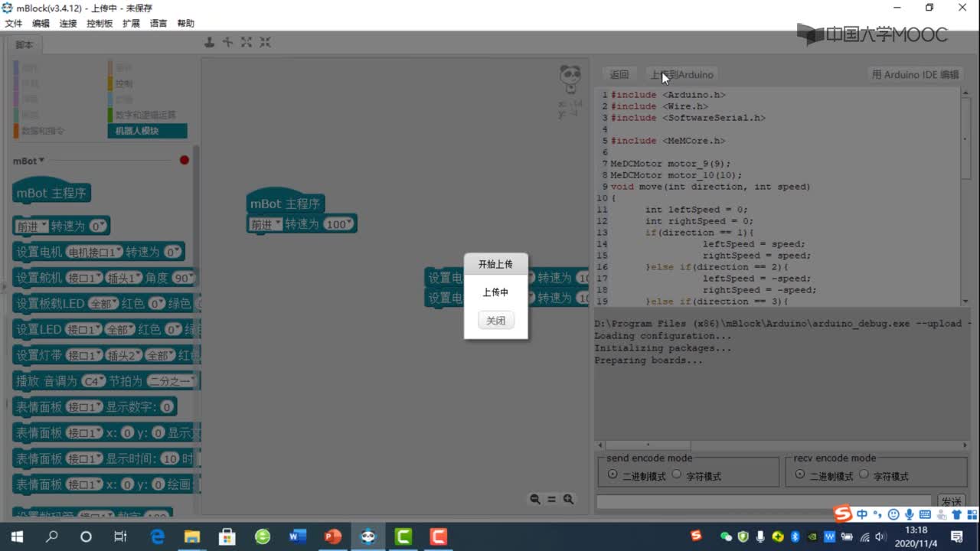Open Task View from the taskbar
The width and height of the screenshot is (980, 551).
pos(120,536)
